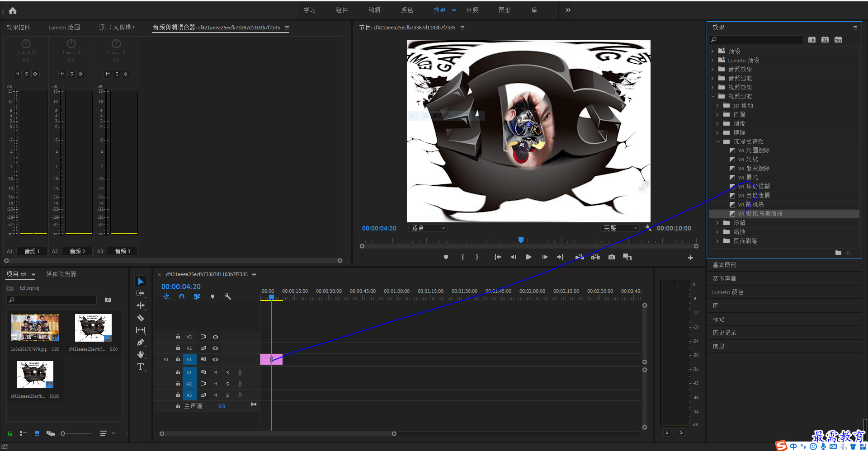Image resolution: width=868 pixels, height=451 pixels.
Task: Toggle snap in timeline
Action: point(181,296)
